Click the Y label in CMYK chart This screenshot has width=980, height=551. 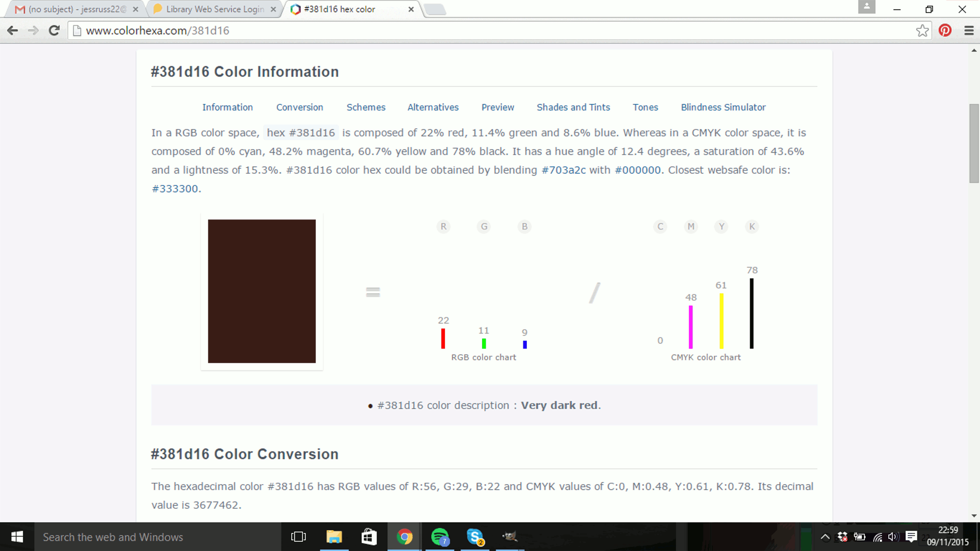[721, 227]
